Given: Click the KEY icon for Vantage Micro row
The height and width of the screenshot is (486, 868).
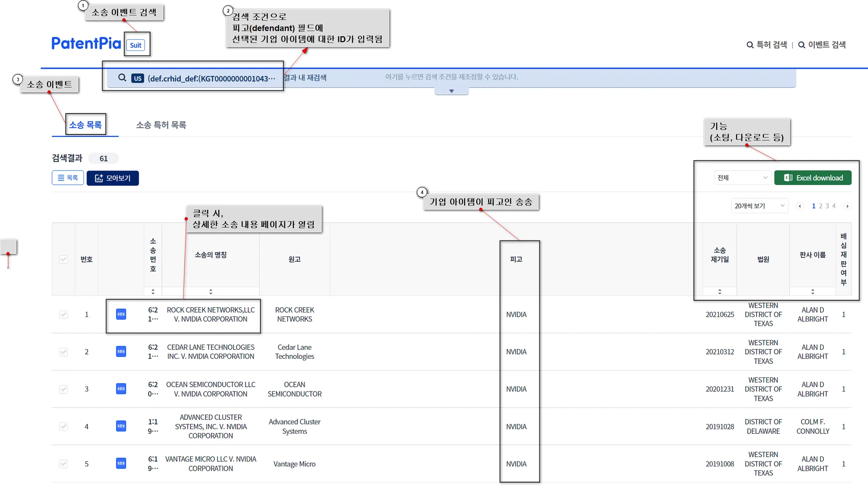Looking at the screenshot, I should point(121,464).
